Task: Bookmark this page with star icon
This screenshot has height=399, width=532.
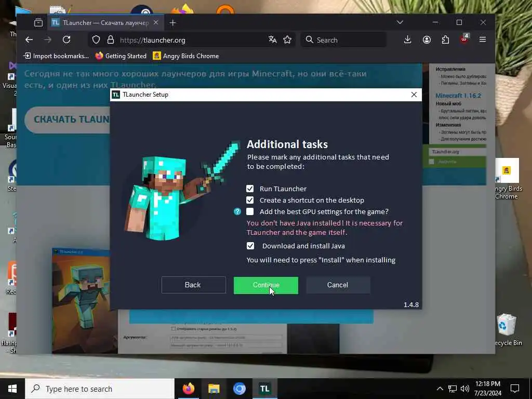Action: pyautogui.click(x=287, y=39)
